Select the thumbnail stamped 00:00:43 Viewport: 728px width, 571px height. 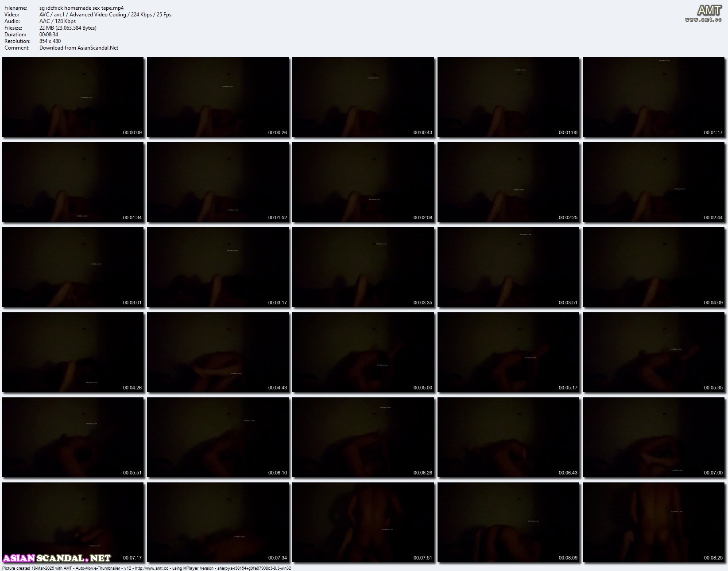363,97
